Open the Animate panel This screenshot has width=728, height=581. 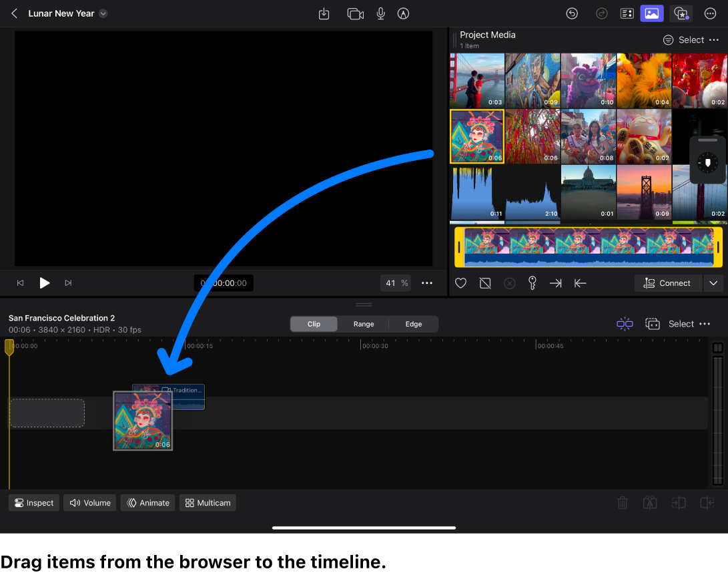147,502
